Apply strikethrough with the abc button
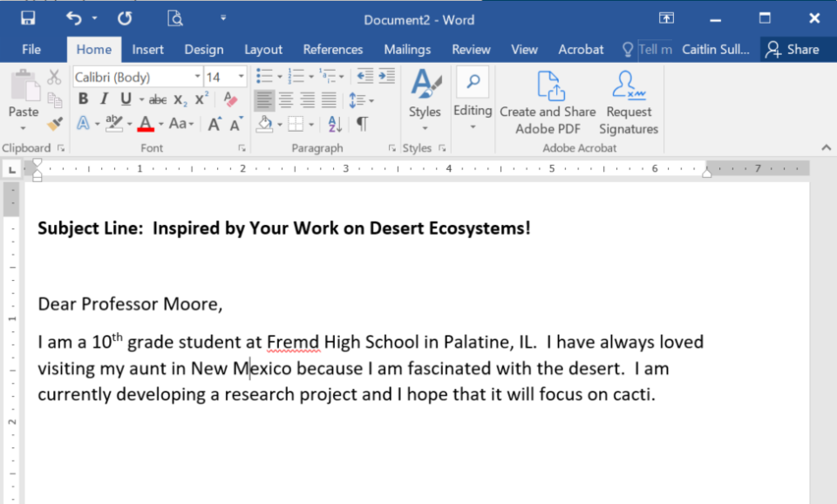 158,99
